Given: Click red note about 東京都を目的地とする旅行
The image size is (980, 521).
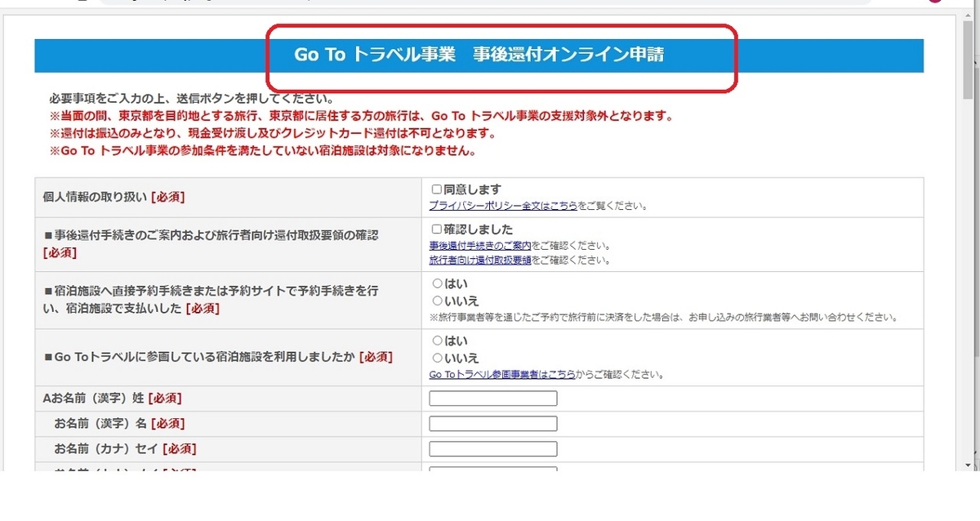Looking at the screenshot, I should 361,116.
